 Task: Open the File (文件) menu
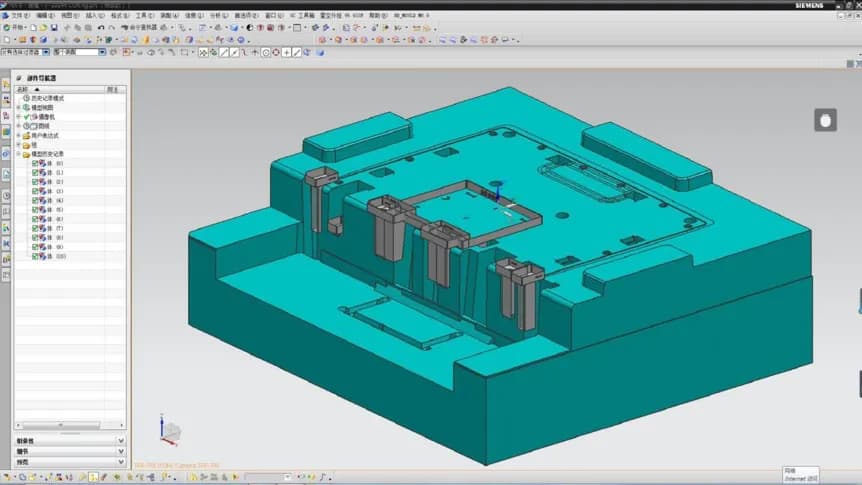(x=20, y=15)
